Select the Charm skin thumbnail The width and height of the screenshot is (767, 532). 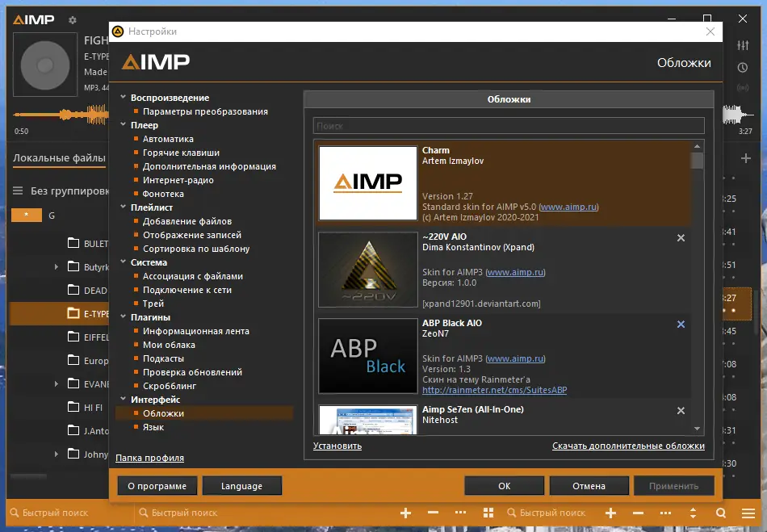[368, 183]
